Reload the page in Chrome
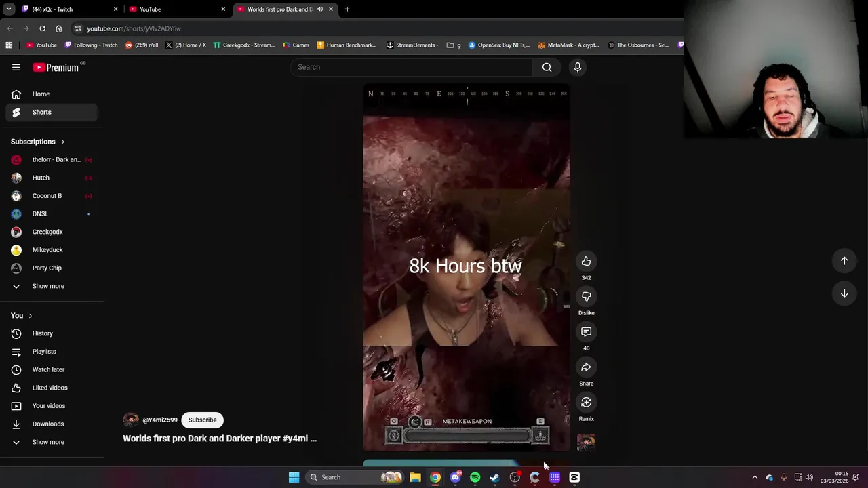Screen dimensions: 868x488 coord(42,28)
